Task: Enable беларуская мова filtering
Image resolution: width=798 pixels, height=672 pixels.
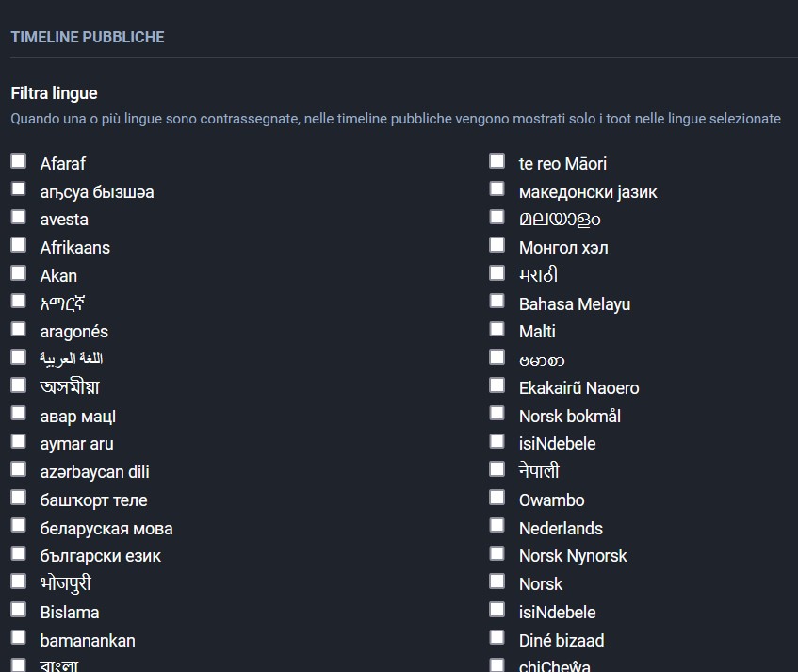Action: pyautogui.click(x=19, y=524)
